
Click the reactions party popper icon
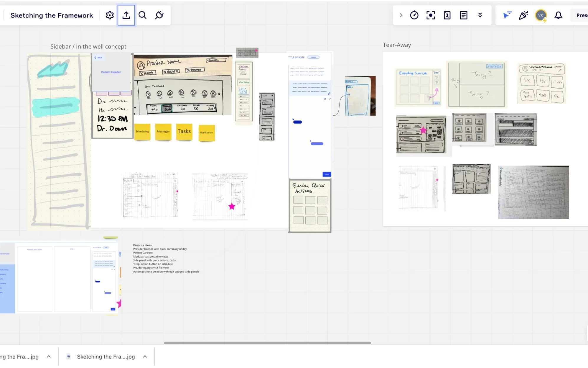[523, 15]
